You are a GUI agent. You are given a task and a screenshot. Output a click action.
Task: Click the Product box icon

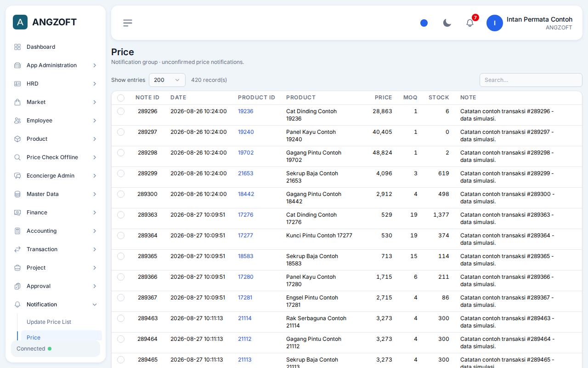coord(17,139)
